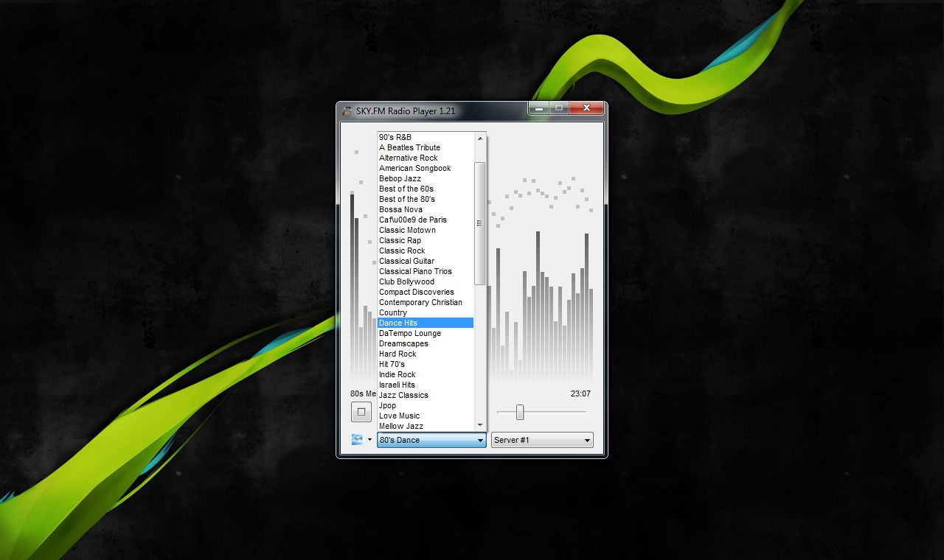Select Compact Discoveries channel
Image resolution: width=944 pixels, height=560 pixels.
(x=425, y=292)
